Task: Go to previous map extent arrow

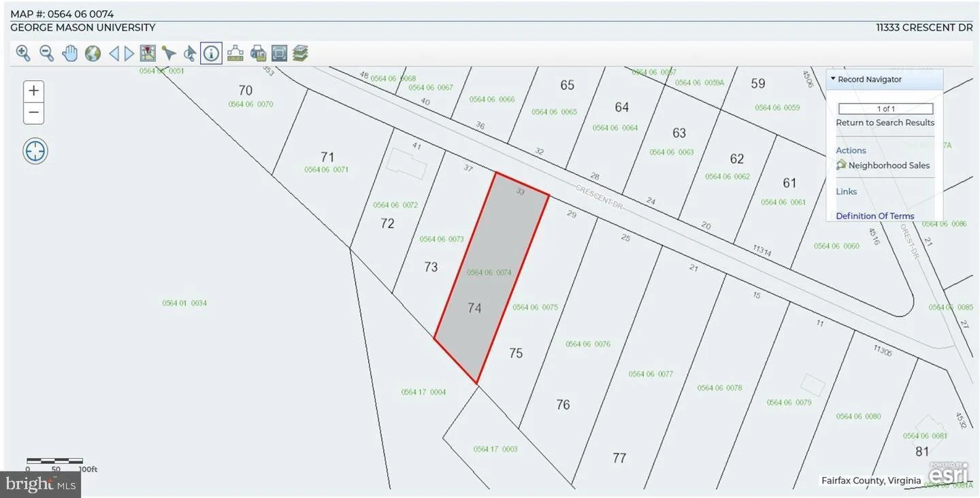Action: coord(114,53)
